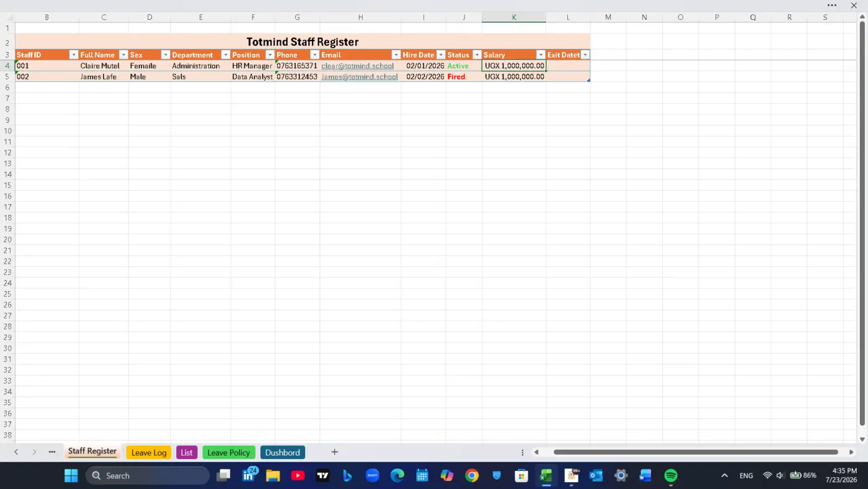Open Microsoft Word in the taskbar
The width and height of the screenshot is (868, 489).
click(x=645, y=476)
